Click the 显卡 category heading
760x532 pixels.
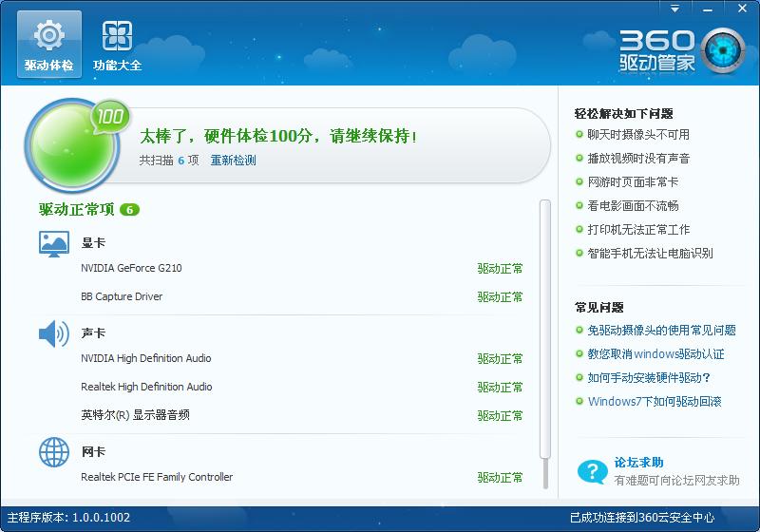coord(93,243)
